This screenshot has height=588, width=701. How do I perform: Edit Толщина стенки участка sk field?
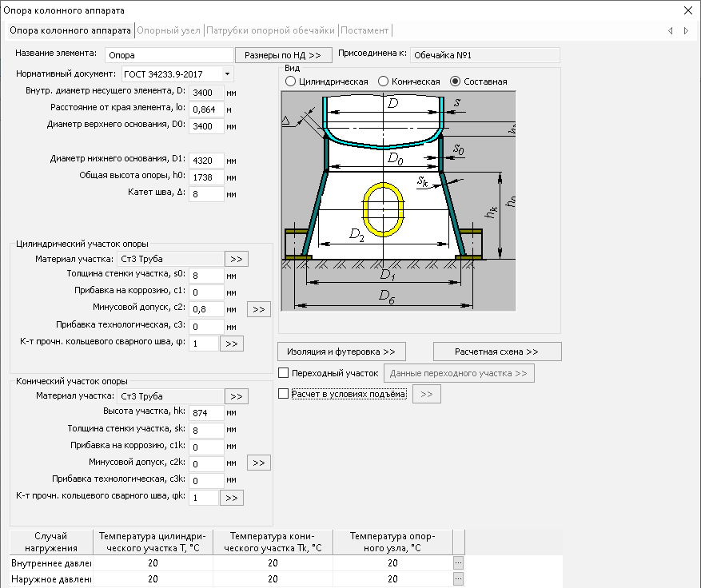(x=206, y=431)
